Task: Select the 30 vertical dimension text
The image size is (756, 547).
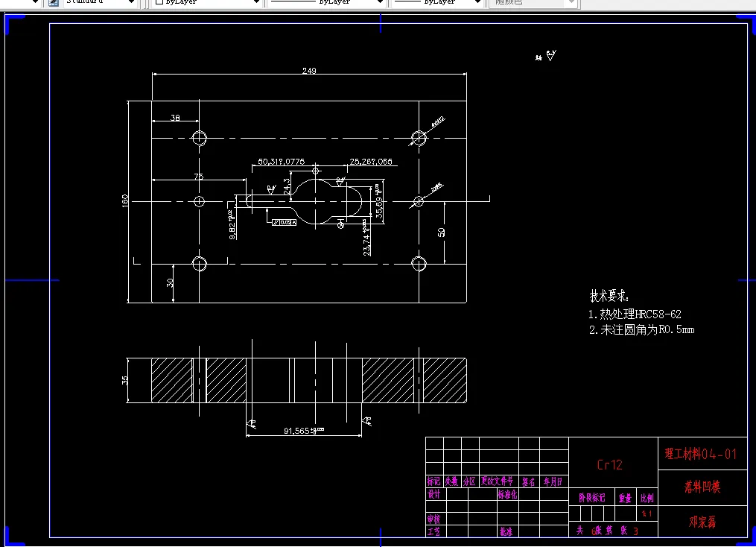Action: pos(170,282)
